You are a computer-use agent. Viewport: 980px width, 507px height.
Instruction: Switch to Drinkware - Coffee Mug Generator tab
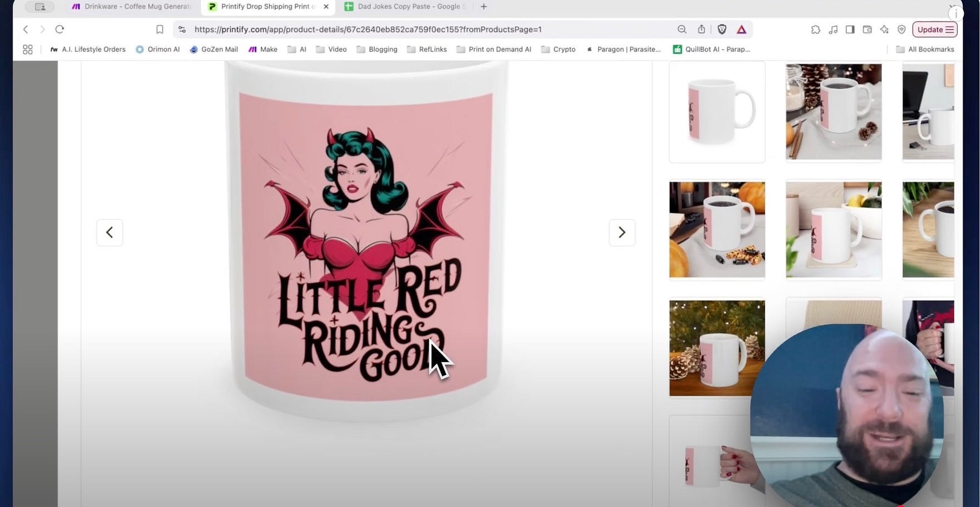[132, 7]
